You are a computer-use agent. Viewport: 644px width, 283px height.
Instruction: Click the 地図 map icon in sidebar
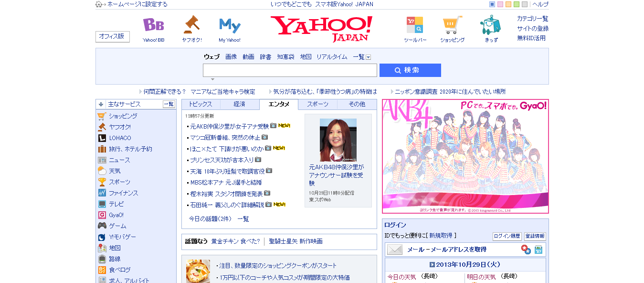pyautogui.click(x=102, y=248)
